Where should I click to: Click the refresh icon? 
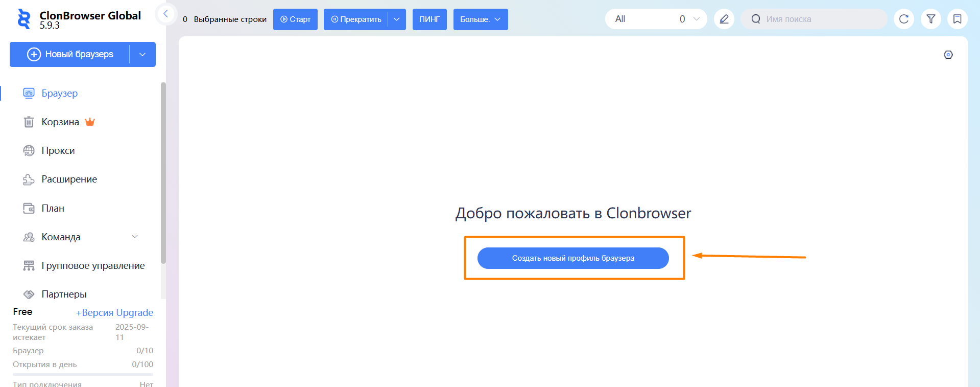[904, 19]
